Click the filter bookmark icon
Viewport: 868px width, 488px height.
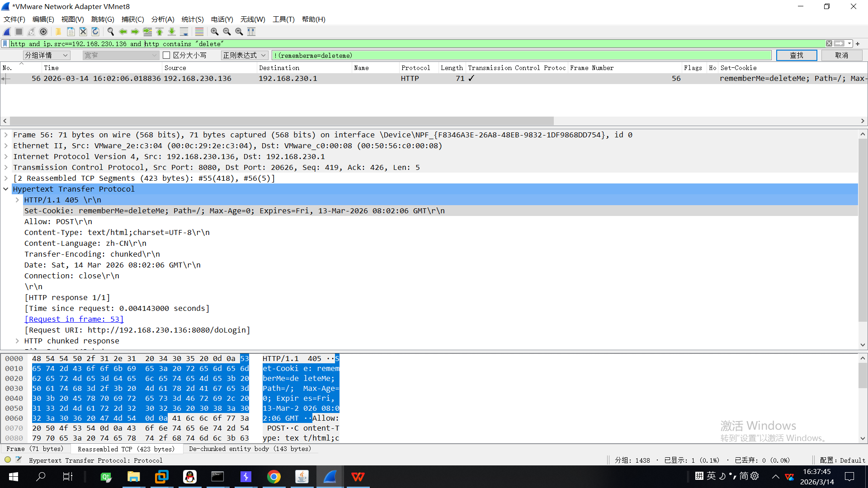(x=5, y=44)
